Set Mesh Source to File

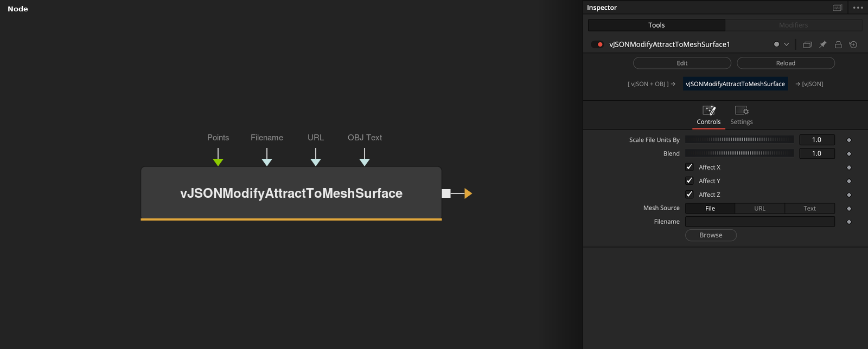click(x=710, y=209)
